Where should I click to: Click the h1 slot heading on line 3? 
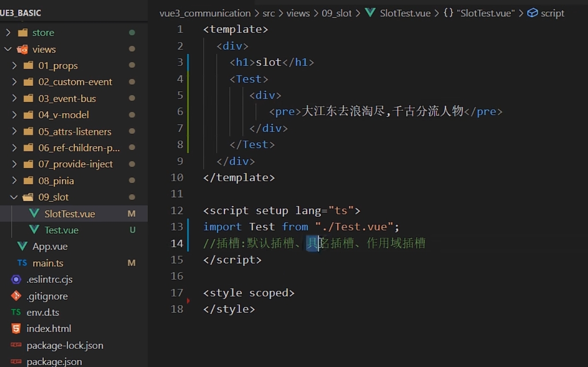point(272,62)
